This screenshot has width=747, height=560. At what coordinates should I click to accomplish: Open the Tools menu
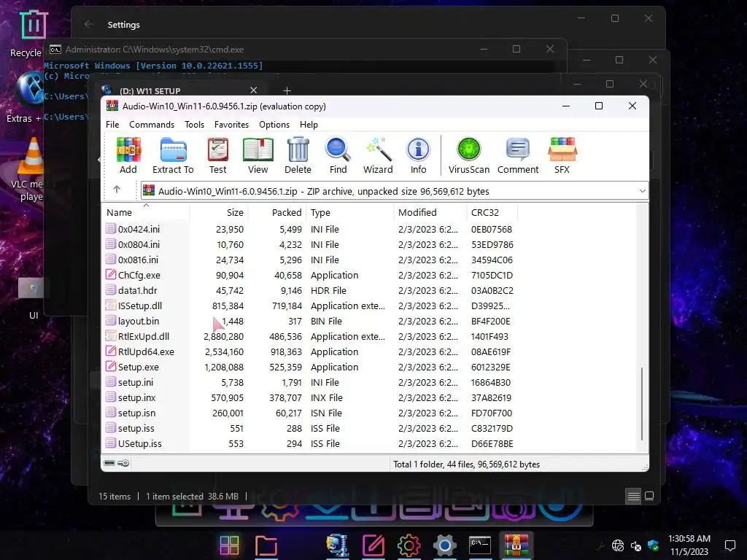[x=194, y=125]
